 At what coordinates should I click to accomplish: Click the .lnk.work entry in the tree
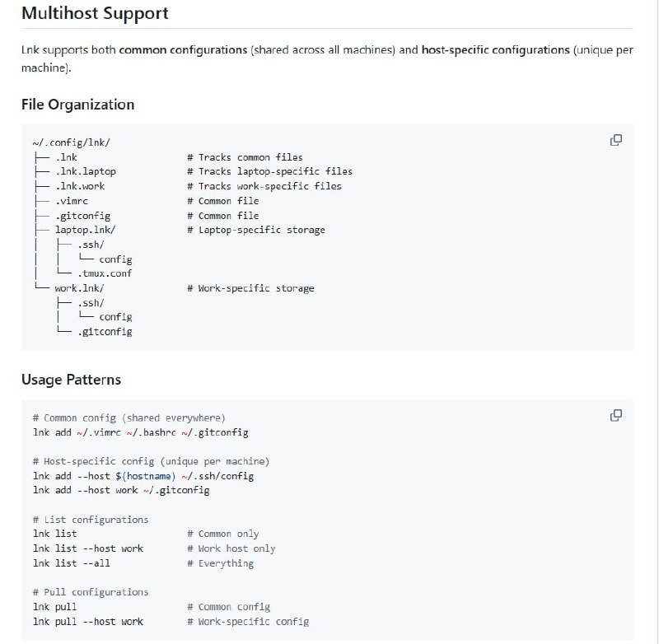[80, 186]
